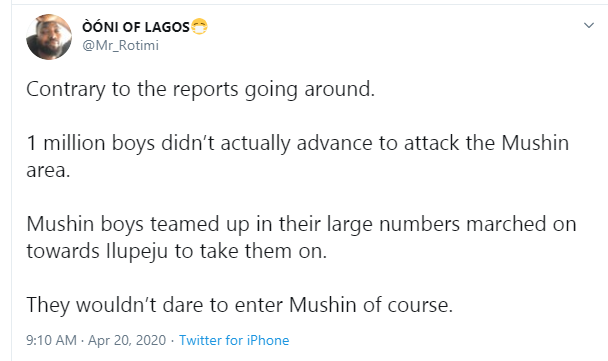608x361 pixels.
Task: Click the ÒÓNI OF LAGOS display name
Action: click(x=136, y=27)
